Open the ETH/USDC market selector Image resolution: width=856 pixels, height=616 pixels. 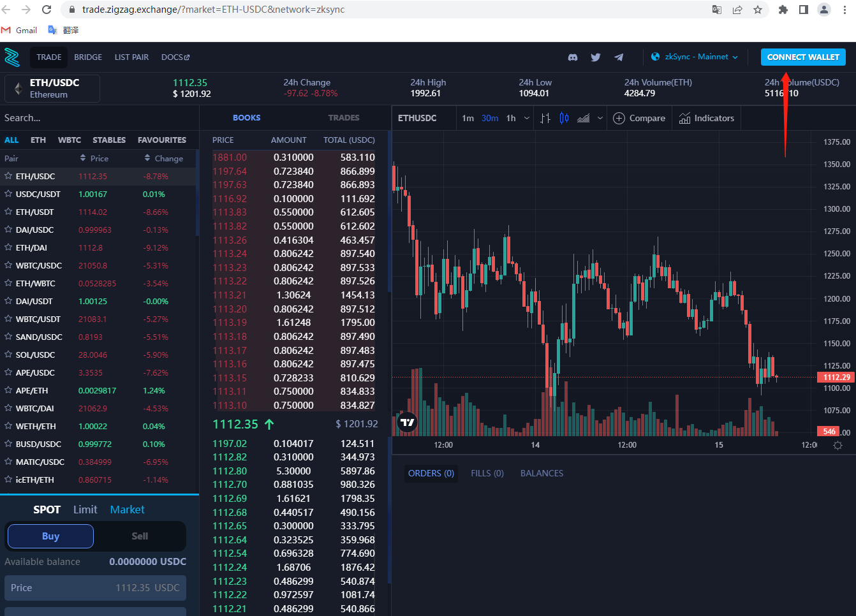click(x=52, y=89)
